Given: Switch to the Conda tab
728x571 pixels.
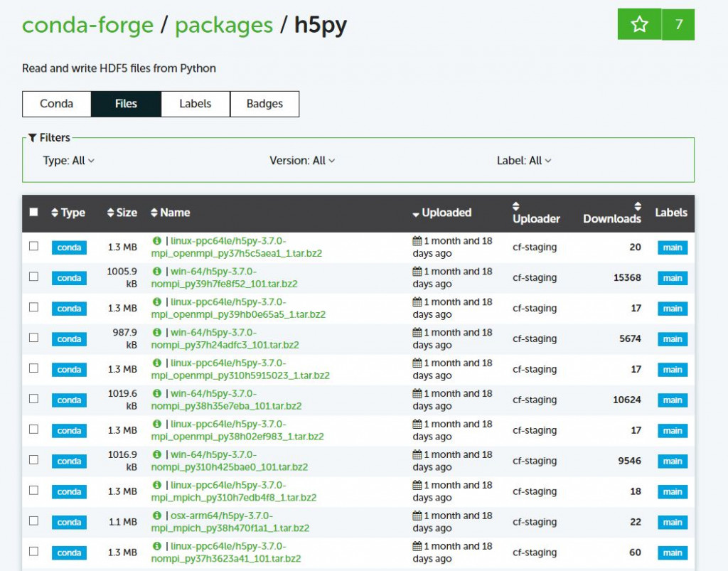Looking at the screenshot, I should tap(57, 104).
